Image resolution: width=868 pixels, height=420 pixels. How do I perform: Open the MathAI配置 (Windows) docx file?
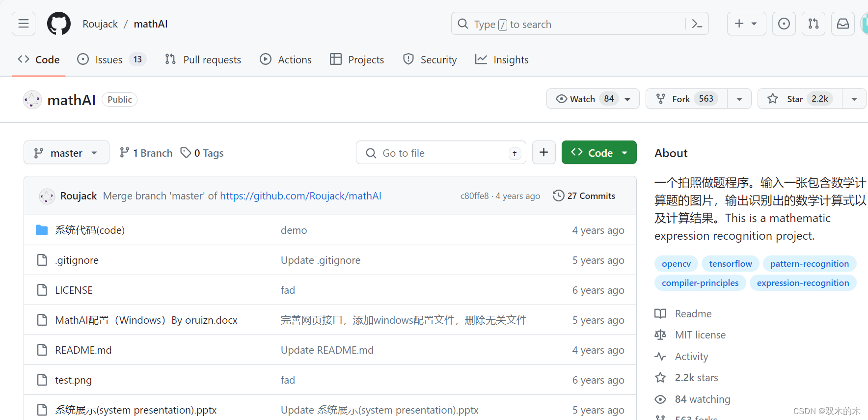(146, 320)
